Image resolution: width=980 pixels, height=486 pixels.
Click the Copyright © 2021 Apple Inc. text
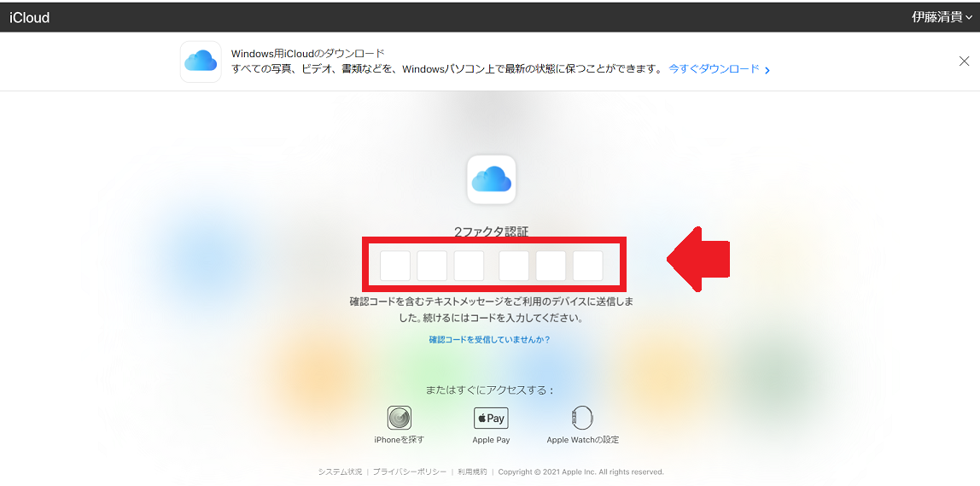tap(580, 471)
